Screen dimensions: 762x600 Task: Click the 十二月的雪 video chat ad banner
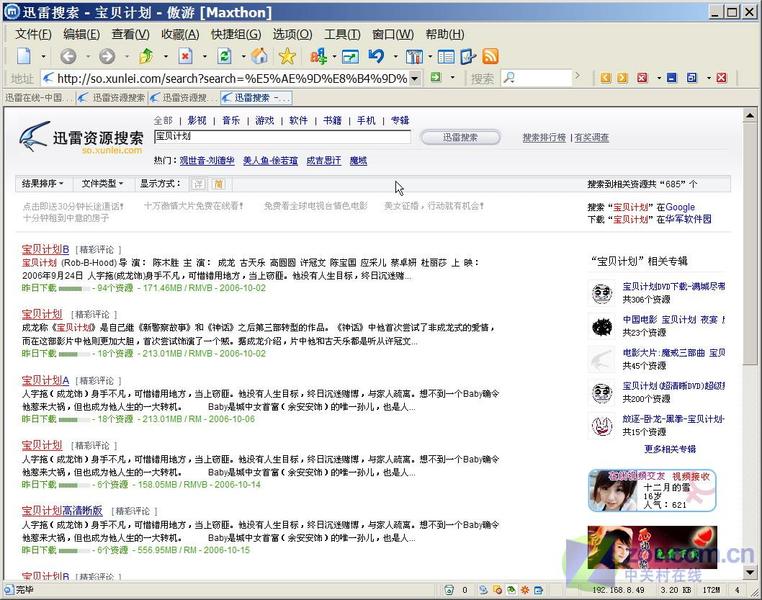pyautogui.click(x=652, y=491)
